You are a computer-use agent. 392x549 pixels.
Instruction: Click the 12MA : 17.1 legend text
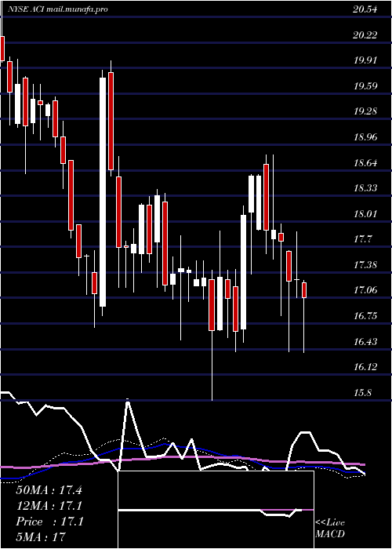pyautogui.click(x=49, y=506)
